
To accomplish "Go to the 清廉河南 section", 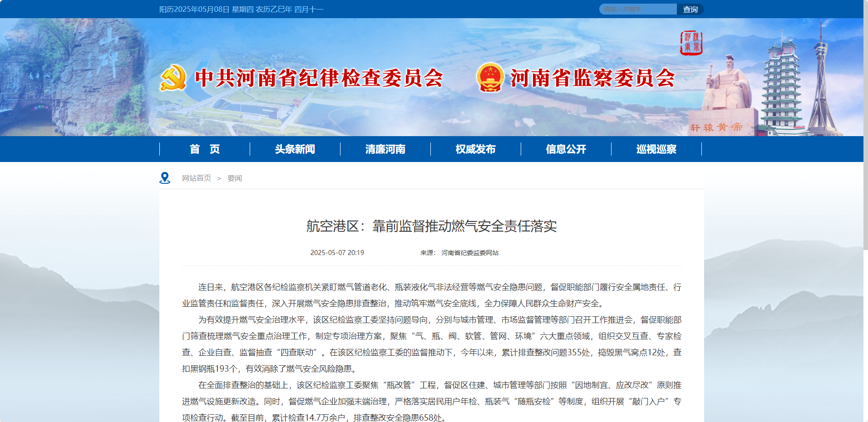I will click(385, 149).
